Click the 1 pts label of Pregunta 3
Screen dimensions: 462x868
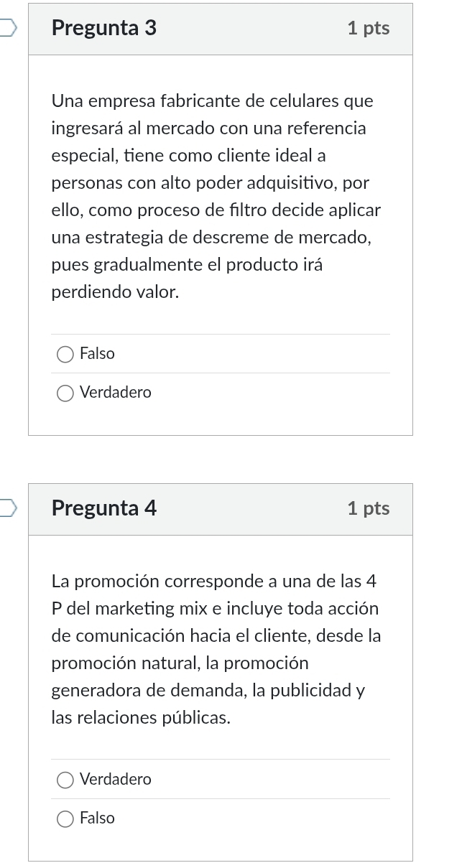pos(369,28)
